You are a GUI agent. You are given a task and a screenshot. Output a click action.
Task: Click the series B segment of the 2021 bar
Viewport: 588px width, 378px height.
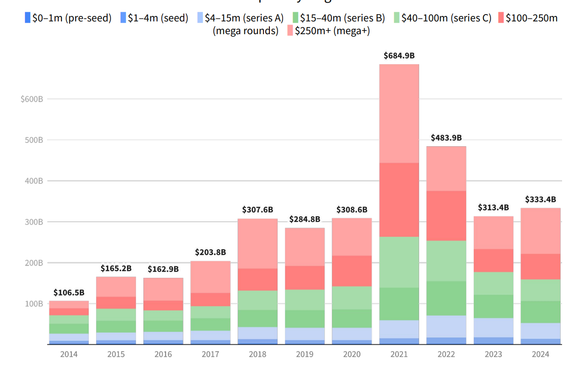point(399,304)
